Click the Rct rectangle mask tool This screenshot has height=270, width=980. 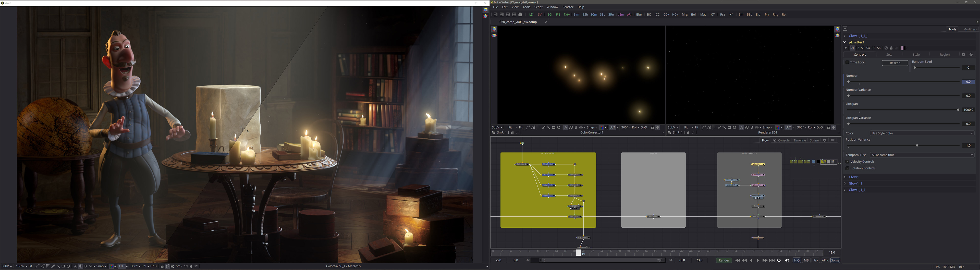click(784, 15)
